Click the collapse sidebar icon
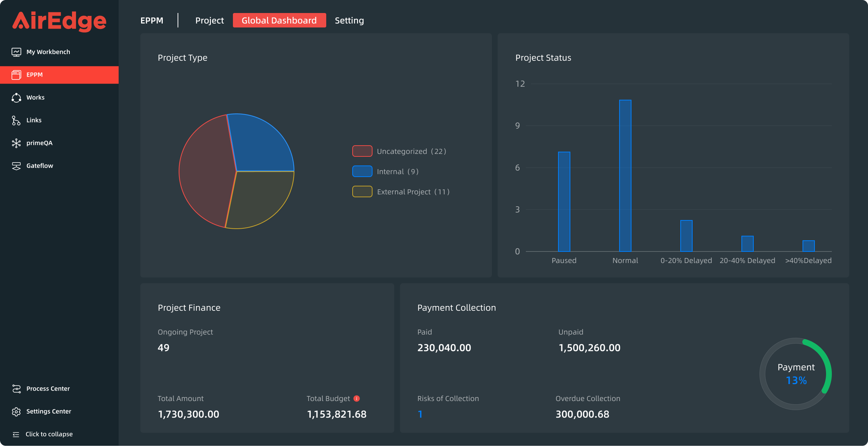Screen dimensions: 868x448 click(x=16, y=434)
